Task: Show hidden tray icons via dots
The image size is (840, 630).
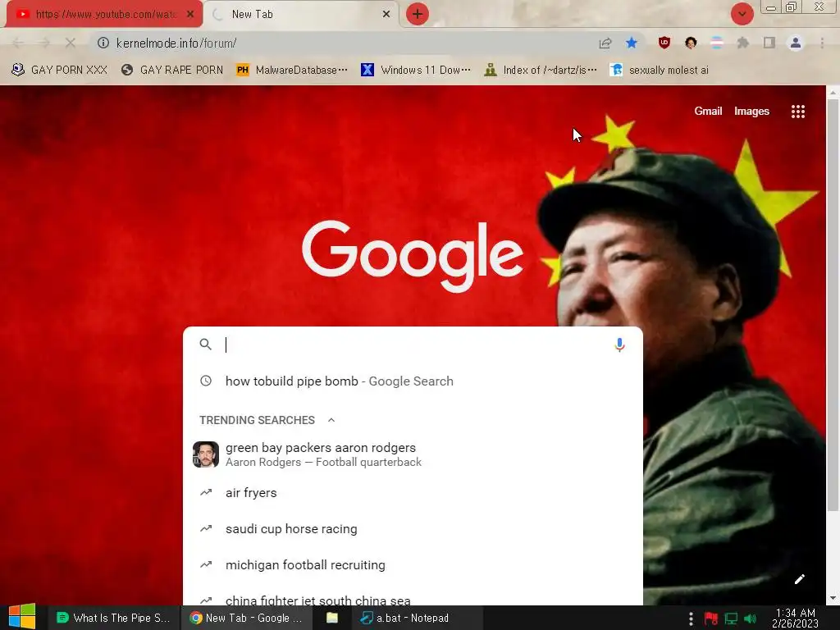Action: (691, 619)
